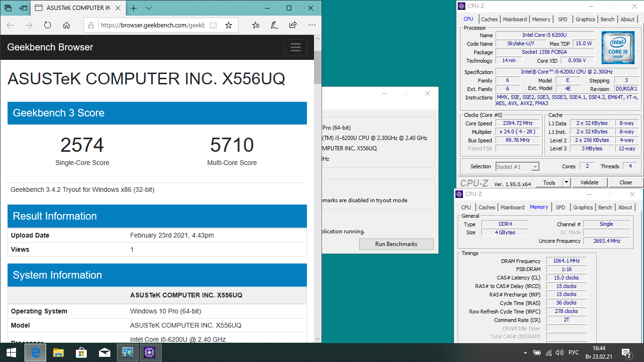The image size is (644, 362).
Task: Open Edge tab preview dropdown chevron
Action: pyautogui.click(x=149, y=8)
